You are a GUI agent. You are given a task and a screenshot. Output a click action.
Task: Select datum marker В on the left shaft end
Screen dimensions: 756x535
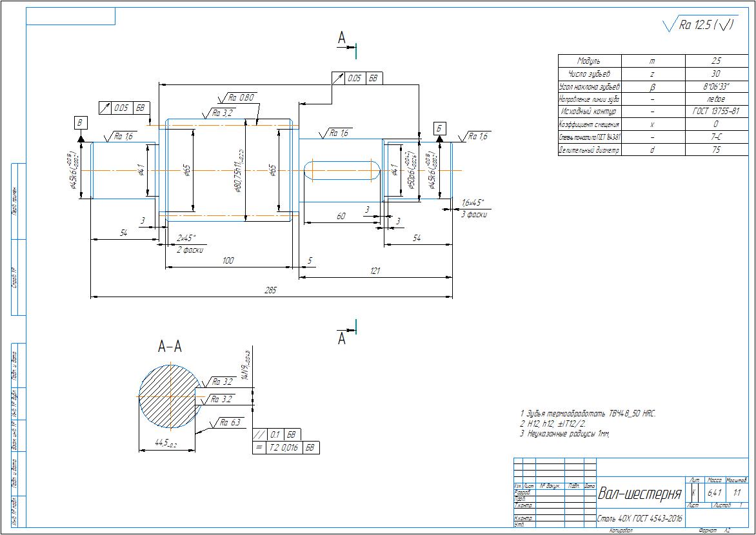point(81,123)
